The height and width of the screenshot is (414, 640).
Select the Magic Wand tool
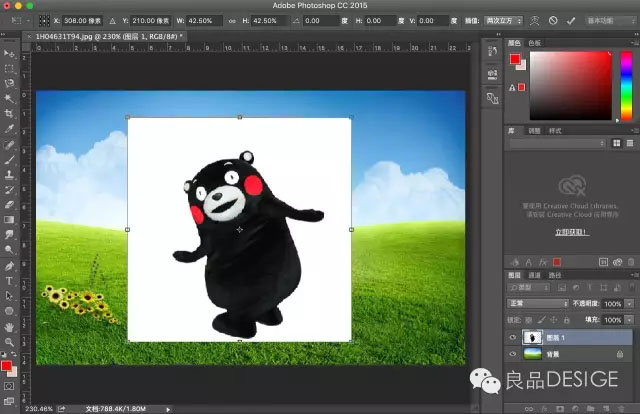click(9, 98)
